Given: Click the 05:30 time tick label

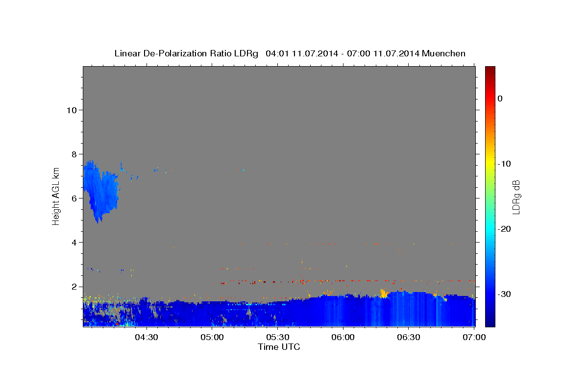Looking at the screenshot, I should click(277, 337).
